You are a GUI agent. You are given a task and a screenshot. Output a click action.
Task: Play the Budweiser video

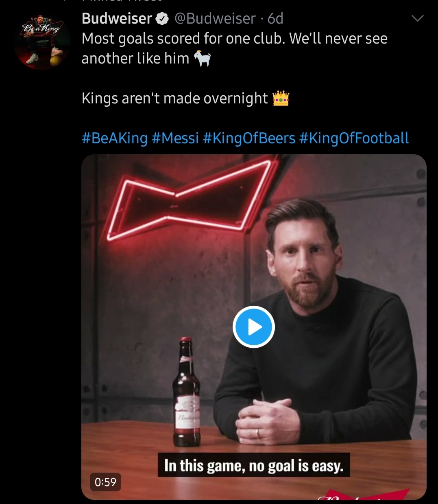click(254, 327)
